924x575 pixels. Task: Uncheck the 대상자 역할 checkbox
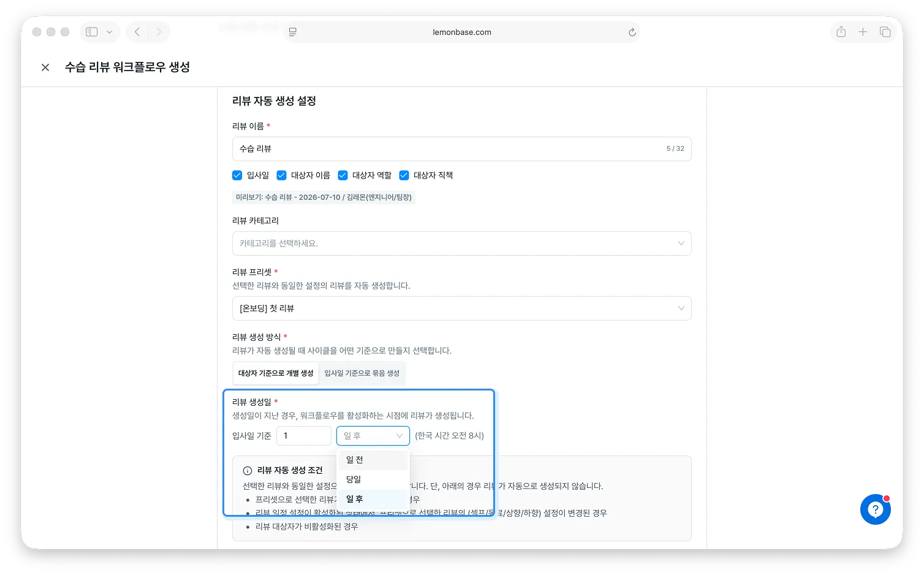(343, 175)
